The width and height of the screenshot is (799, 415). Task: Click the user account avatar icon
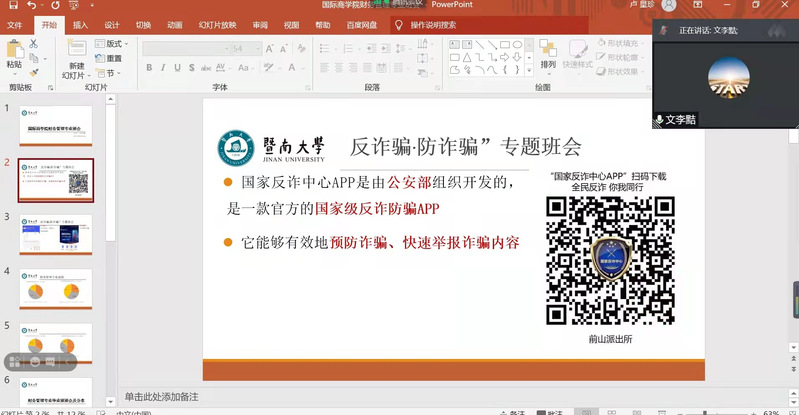(669, 5)
